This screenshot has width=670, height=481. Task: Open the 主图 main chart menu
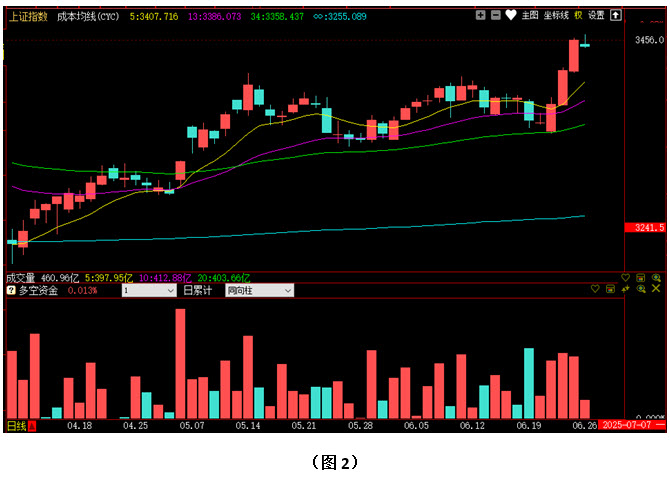click(x=530, y=15)
